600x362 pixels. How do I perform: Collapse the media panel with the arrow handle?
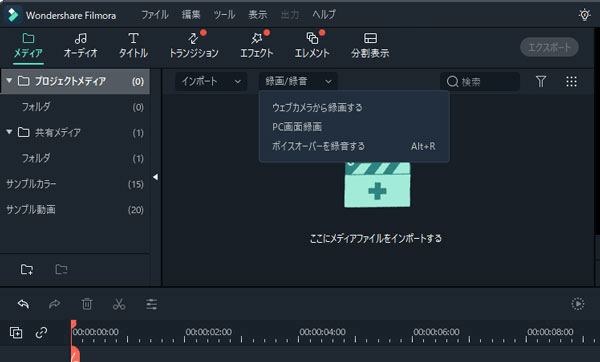[155, 177]
